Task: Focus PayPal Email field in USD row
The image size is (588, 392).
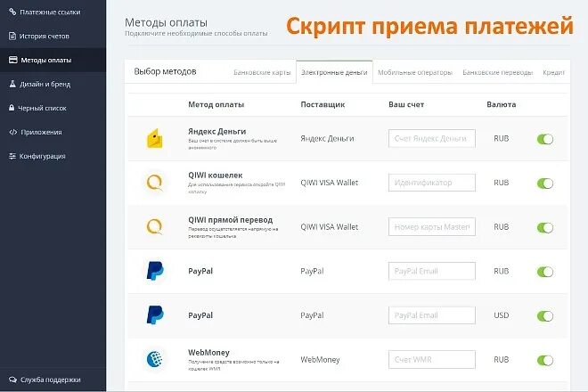Action: point(432,315)
